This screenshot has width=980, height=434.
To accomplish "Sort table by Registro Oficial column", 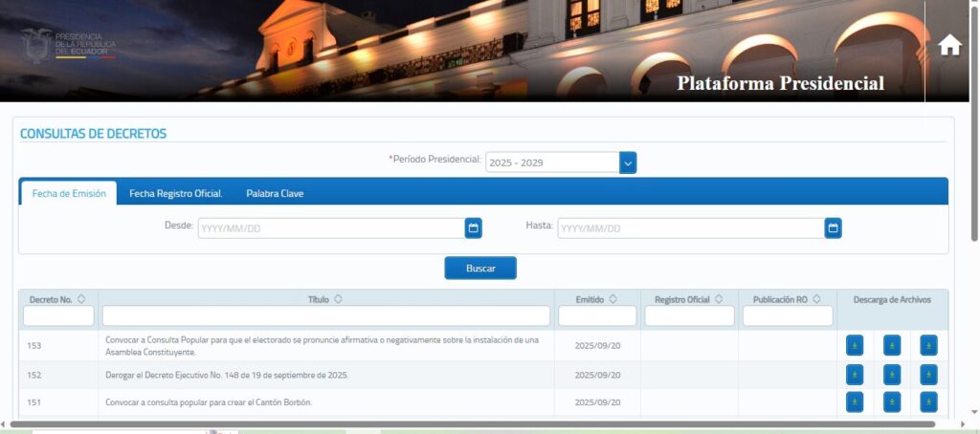I will pos(719,299).
